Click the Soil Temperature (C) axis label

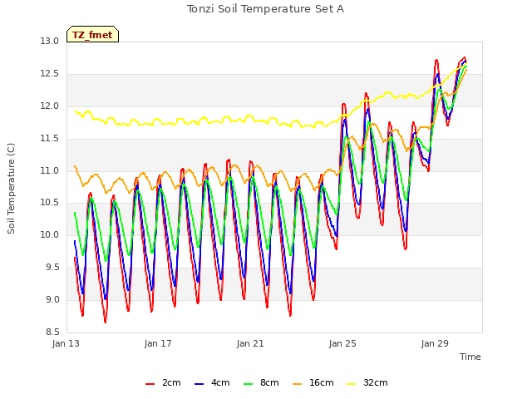(11, 189)
